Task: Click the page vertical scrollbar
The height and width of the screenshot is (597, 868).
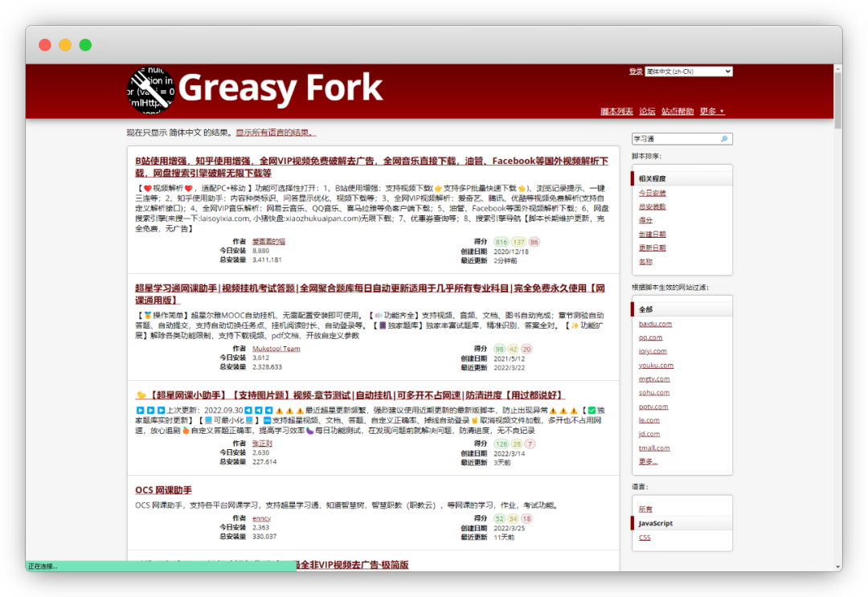Action: (838, 100)
